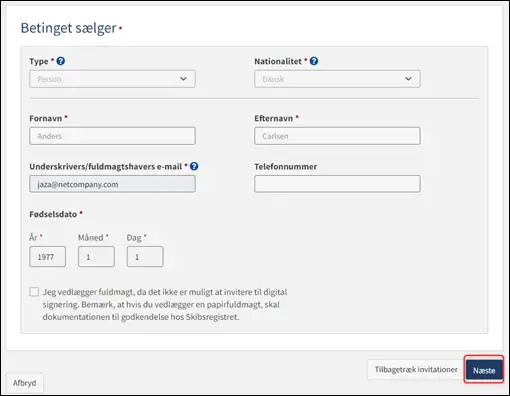Image resolution: width=510 pixels, height=396 pixels.
Task: Expand the Nationalitet dropdown showing Dansk
Action: pos(337,79)
